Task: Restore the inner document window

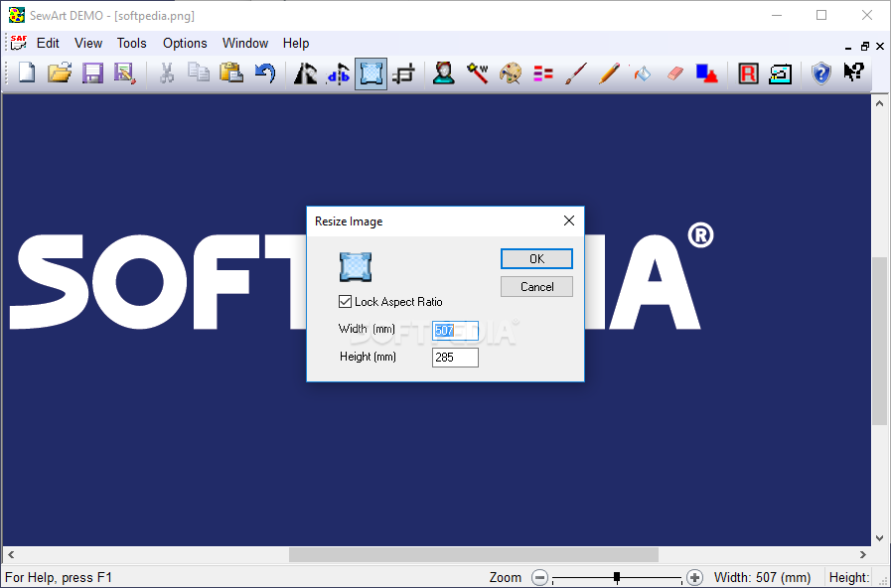Action: (864, 46)
